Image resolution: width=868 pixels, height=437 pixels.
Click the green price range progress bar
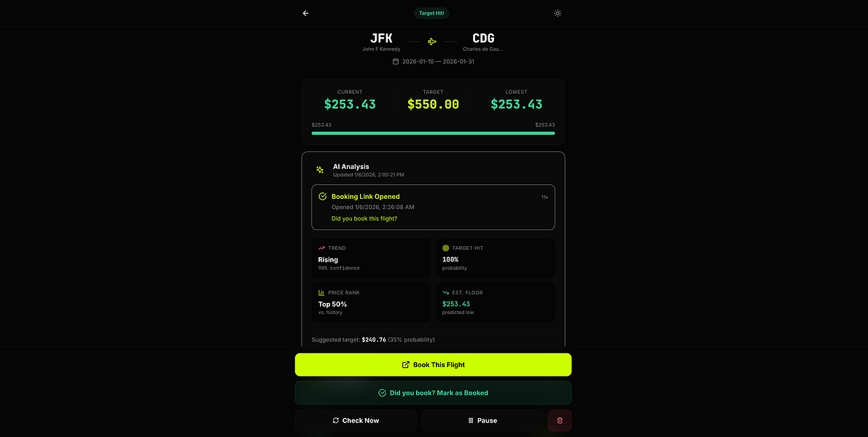point(433,133)
